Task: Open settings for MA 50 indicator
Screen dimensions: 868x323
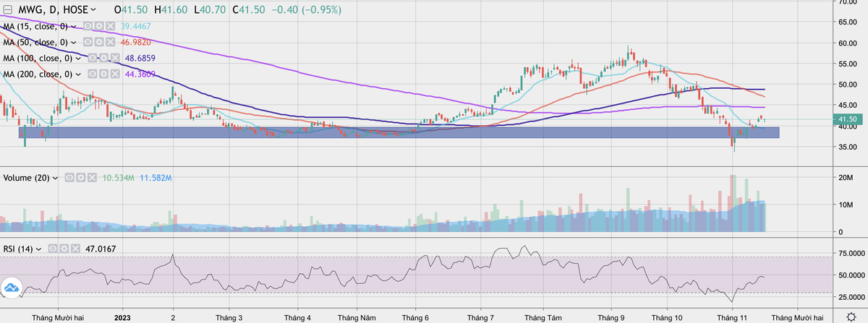Action: (99, 42)
